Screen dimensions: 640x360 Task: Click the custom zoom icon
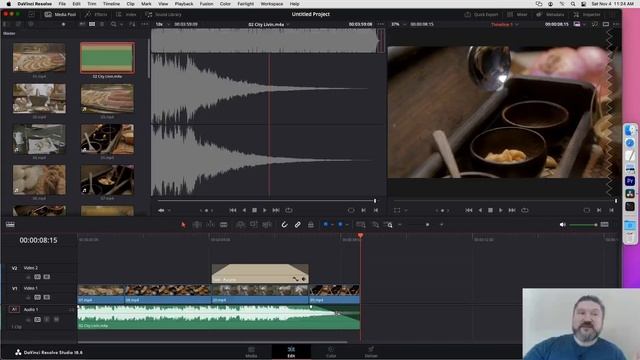click(x=388, y=224)
